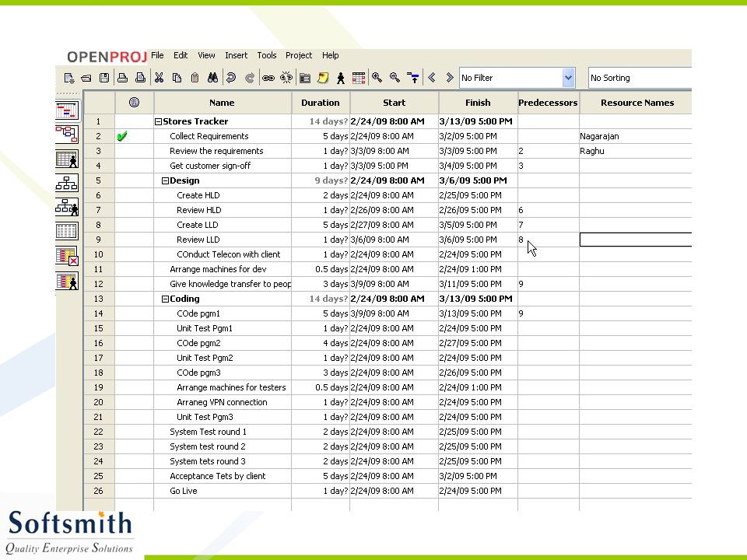
Task: Click the indicator info column header icon
Action: click(134, 102)
